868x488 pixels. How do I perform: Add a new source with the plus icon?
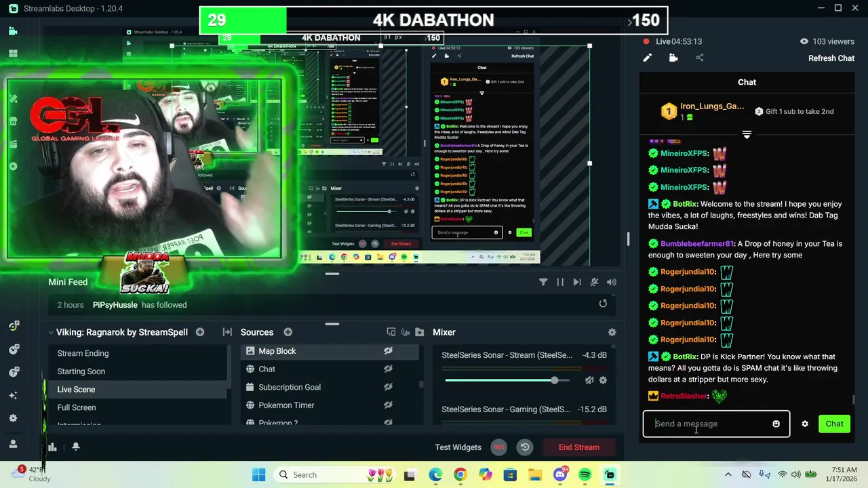click(x=288, y=332)
